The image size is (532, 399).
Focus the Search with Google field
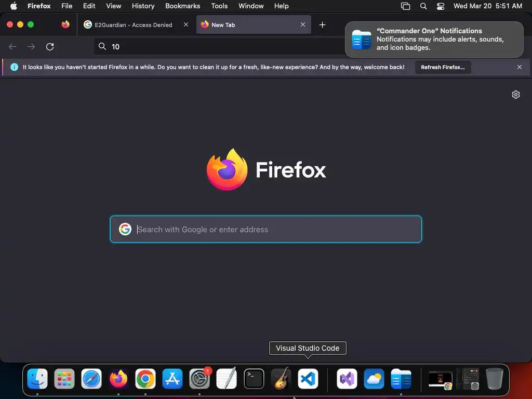[265, 229]
